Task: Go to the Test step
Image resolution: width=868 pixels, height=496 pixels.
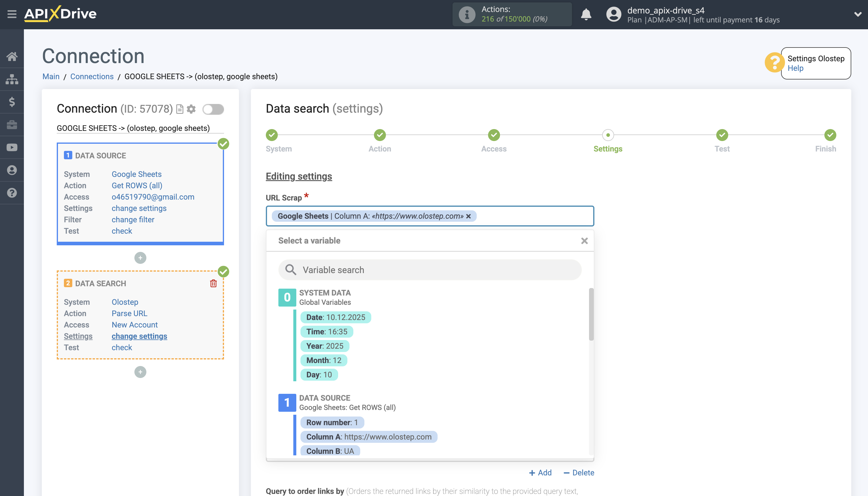Action: [x=722, y=135]
